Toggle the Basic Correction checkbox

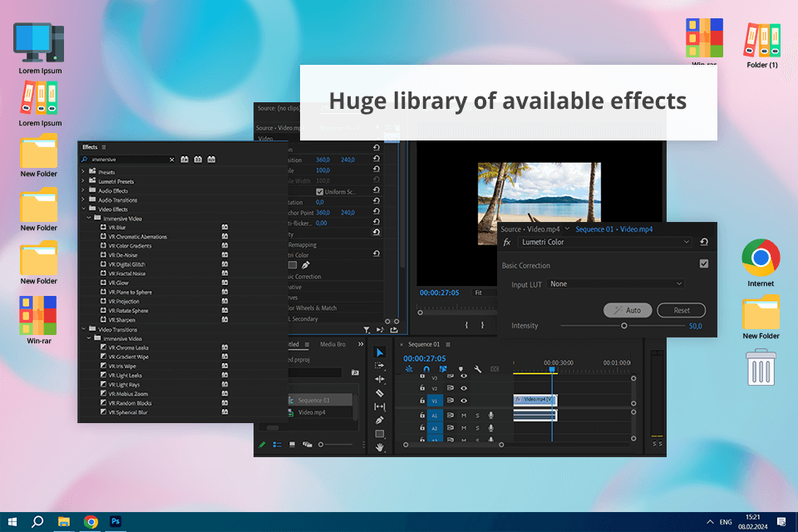tap(704, 264)
